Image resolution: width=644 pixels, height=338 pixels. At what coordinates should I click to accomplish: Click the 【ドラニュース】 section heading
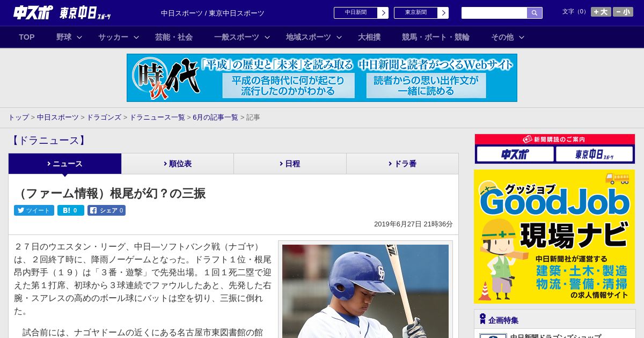pos(48,141)
